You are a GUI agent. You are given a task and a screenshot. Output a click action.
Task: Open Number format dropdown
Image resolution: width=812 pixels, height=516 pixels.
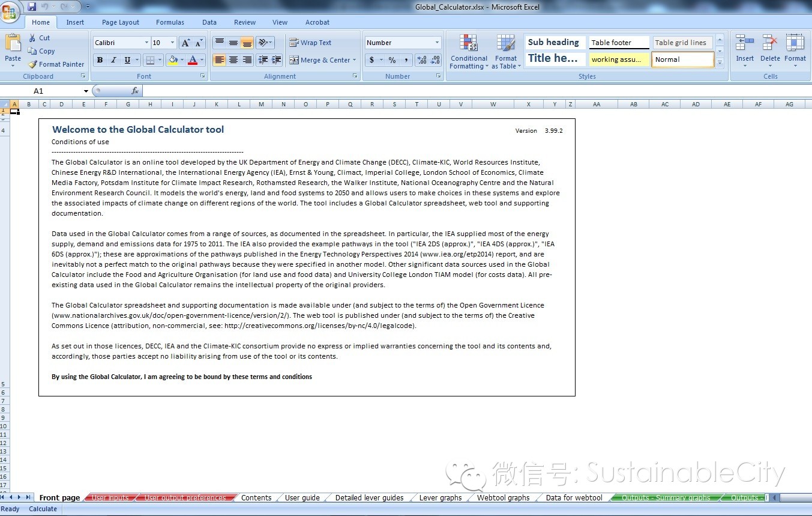tap(437, 43)
